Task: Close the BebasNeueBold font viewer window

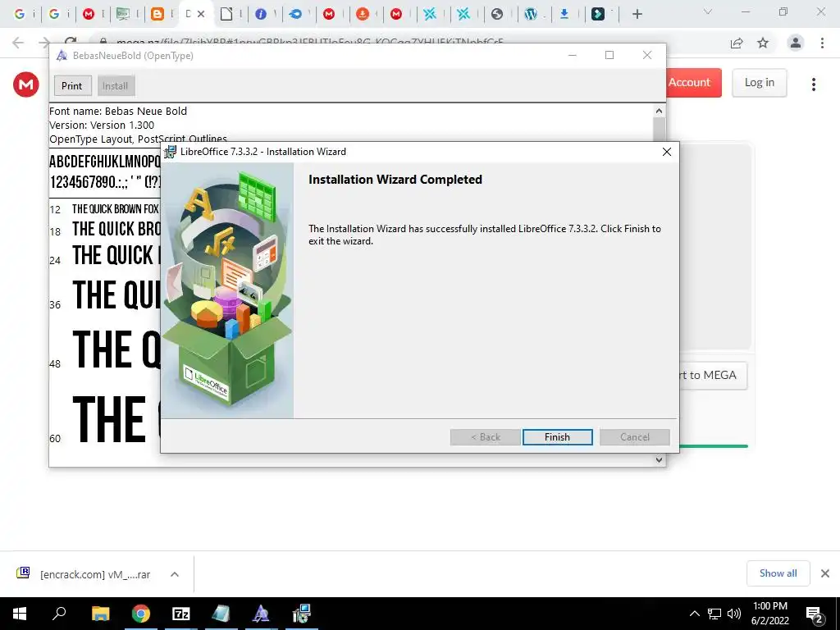Action: (x=647, y=55)
